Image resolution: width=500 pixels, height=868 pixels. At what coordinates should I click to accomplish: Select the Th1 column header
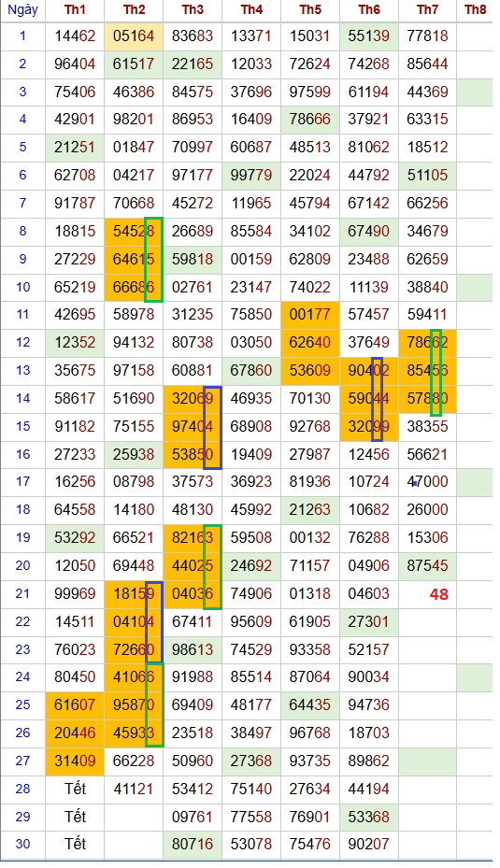[75, 10]
